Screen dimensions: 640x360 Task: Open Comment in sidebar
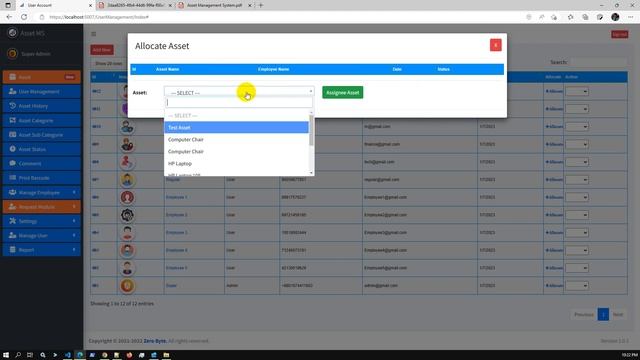(42, 163)
